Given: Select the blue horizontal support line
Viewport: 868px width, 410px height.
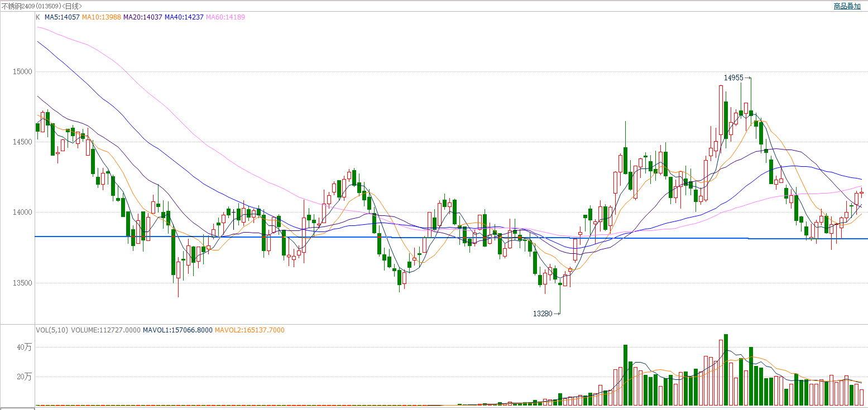Looking at the screenshot, I should tap(451, 238).
